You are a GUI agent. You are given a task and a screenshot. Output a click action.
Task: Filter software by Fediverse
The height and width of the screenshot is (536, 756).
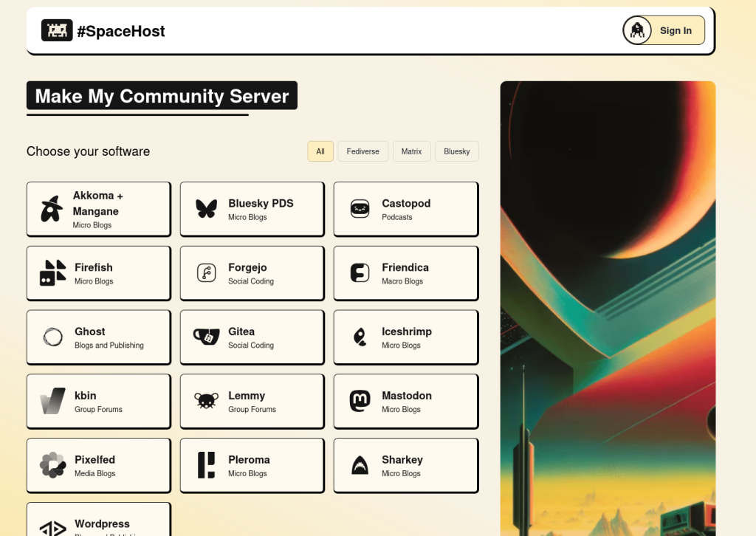362,151
